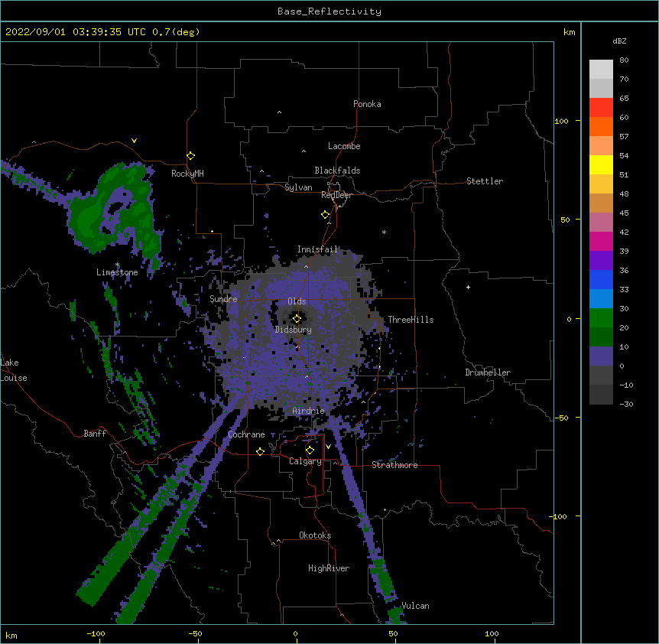Click the Drumheller town label
The image size is (659, 644).
pos(488,372)
